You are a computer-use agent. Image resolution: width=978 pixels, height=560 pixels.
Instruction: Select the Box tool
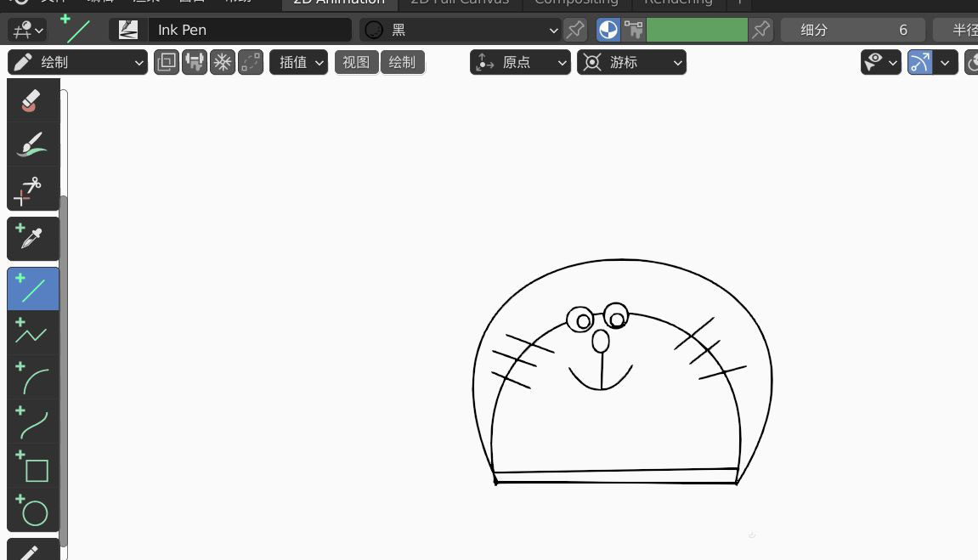tap(33, 465)
